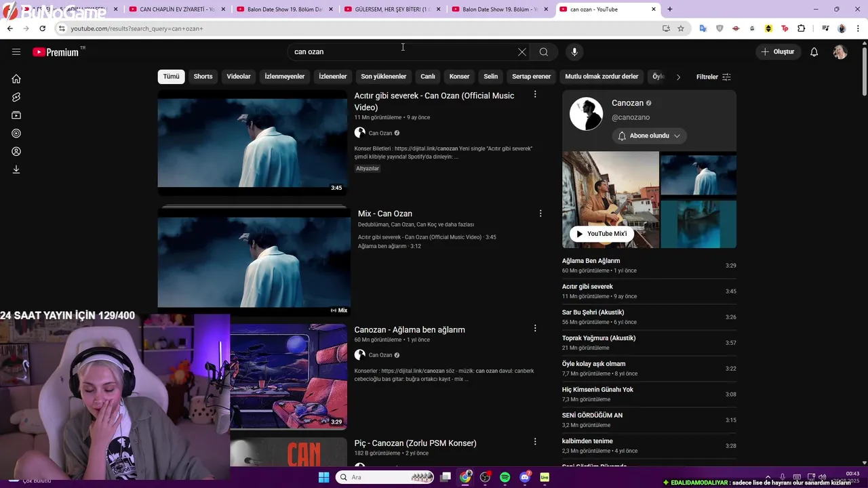Play Toprak Yağmura (Akustik) from list
This screenshot has height=488, width=868.
[649, 343]
